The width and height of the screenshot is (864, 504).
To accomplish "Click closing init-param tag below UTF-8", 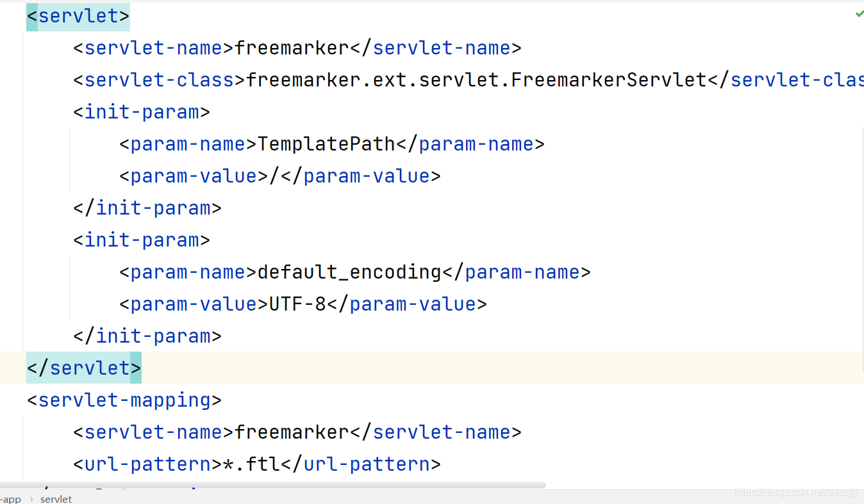I will point(147,336).
